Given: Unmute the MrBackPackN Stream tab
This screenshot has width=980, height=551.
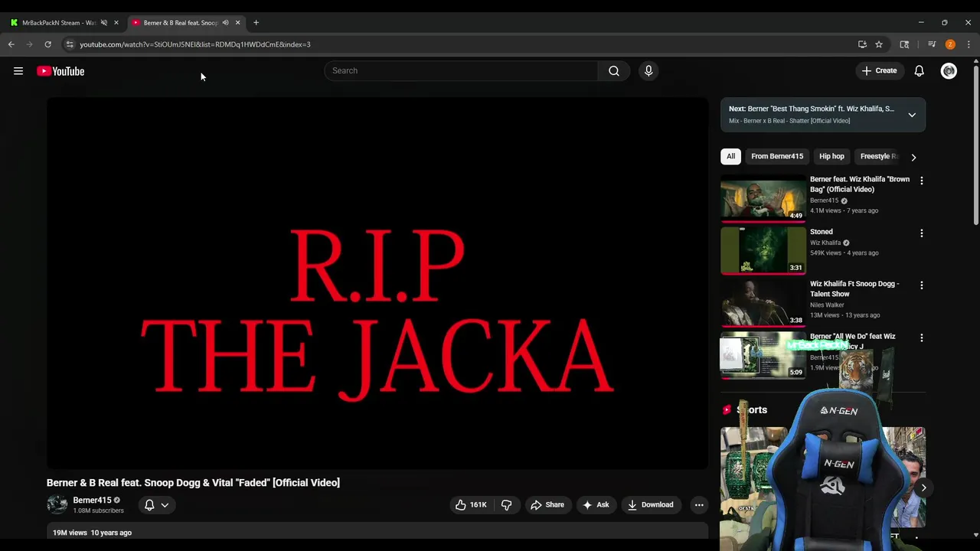Looking at the screenshot, I should click(104, 22).
